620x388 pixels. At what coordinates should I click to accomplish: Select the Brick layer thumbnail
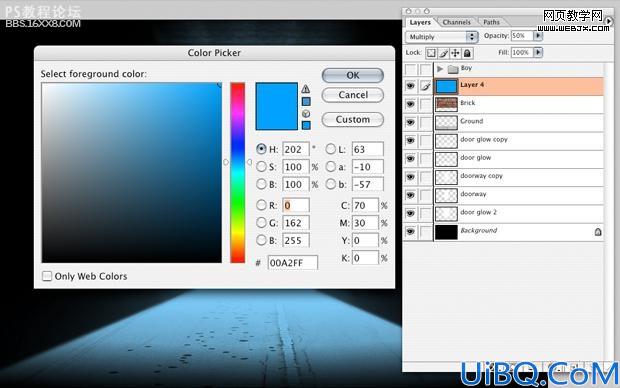(x=446, y=104)
